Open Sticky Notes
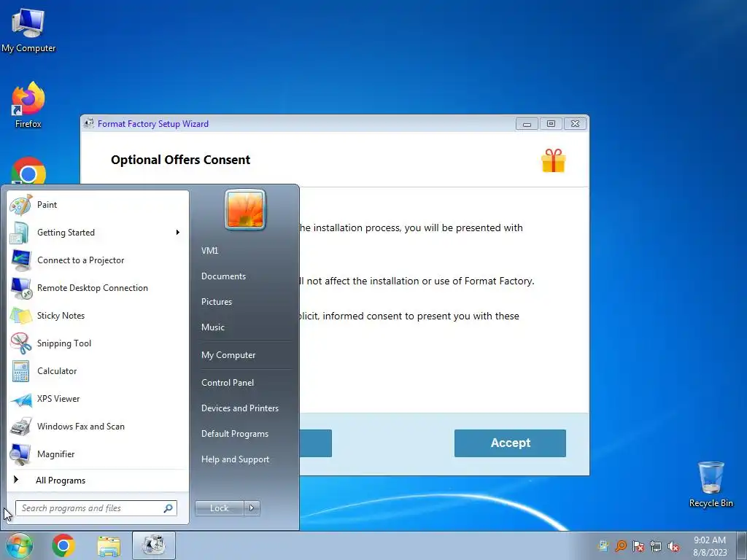747x560 pixels. click(x=98, y=316)
